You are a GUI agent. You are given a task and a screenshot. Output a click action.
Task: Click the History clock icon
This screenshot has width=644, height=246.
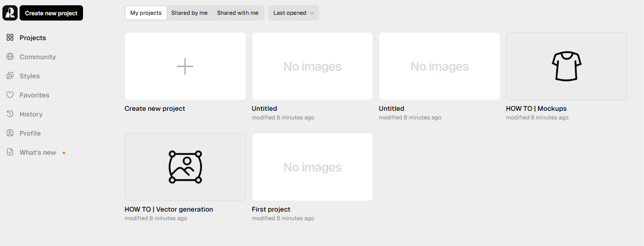10,114
